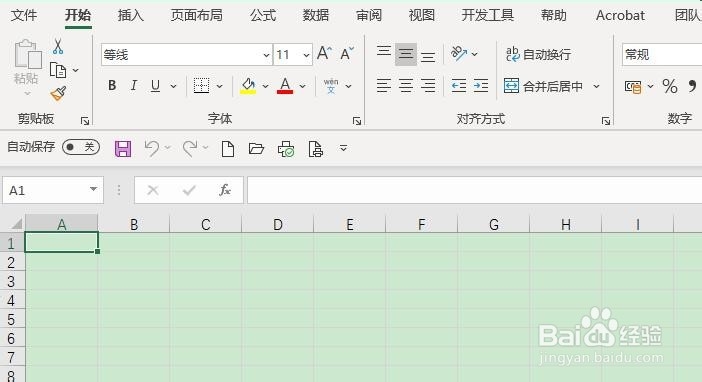Click the Name Box showing A1
This screenshot has width=702, height=382.
tap(53, 190)
